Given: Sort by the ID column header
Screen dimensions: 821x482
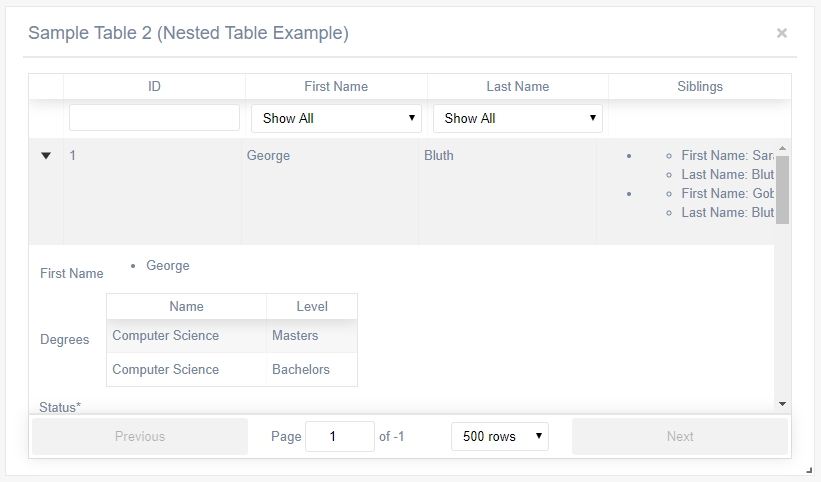Looking at the screenshot, I should pyautogui.click(x=154, y=86).
